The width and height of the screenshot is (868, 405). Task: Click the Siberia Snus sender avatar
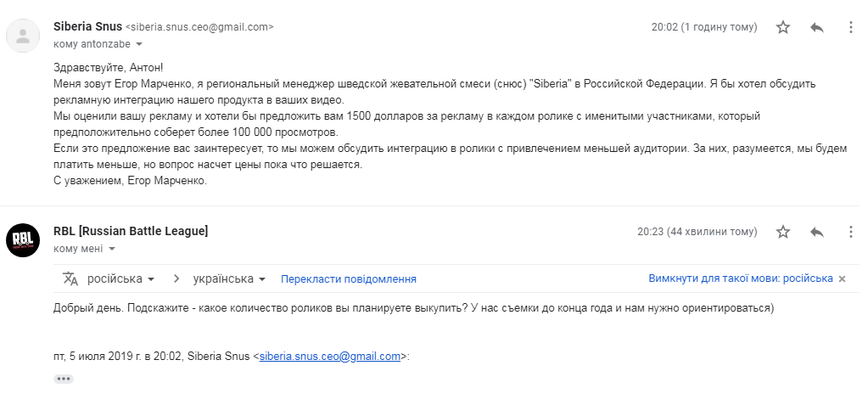coord(23,36)
